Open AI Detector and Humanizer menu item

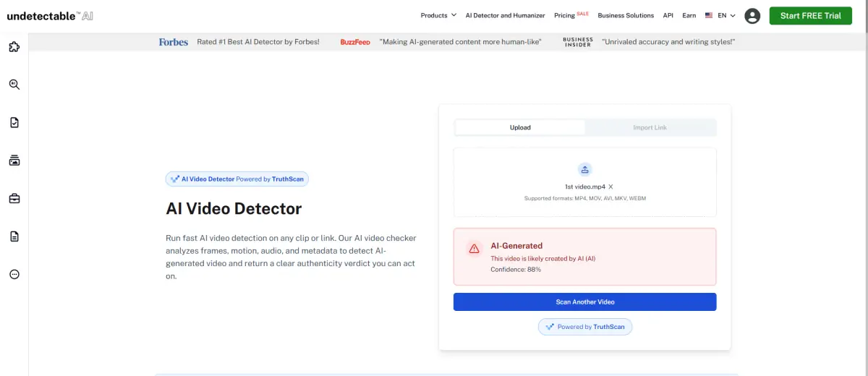(505, 15)
